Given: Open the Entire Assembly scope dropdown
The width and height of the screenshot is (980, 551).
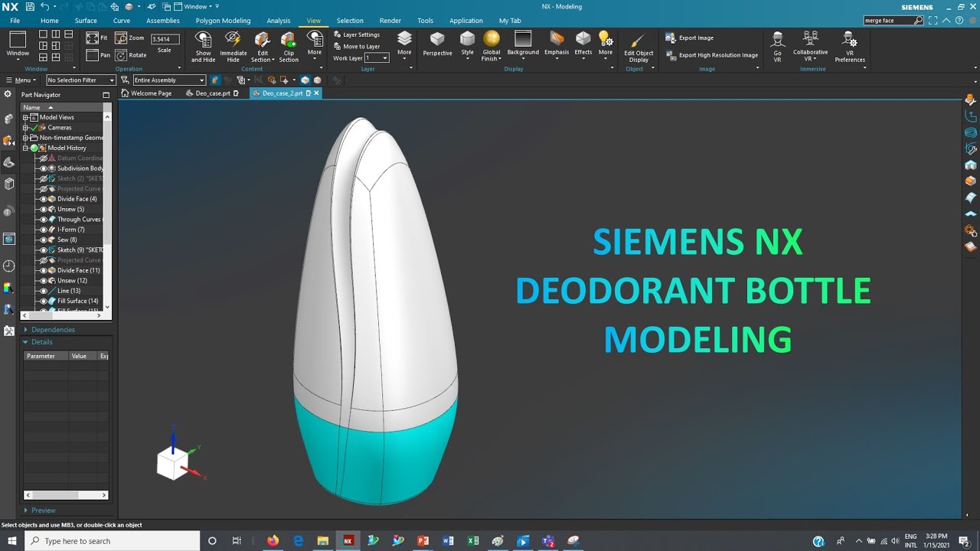Looking at the screenshot, I should (x=169, y=80).
